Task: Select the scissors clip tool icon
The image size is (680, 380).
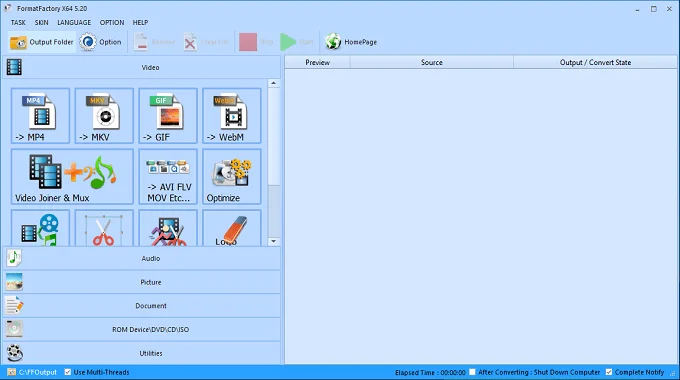Action: 104,228
